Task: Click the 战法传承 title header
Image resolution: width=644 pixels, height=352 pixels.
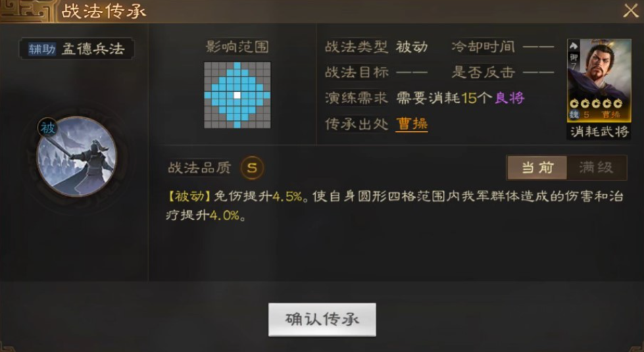Action: coord(104,11)
